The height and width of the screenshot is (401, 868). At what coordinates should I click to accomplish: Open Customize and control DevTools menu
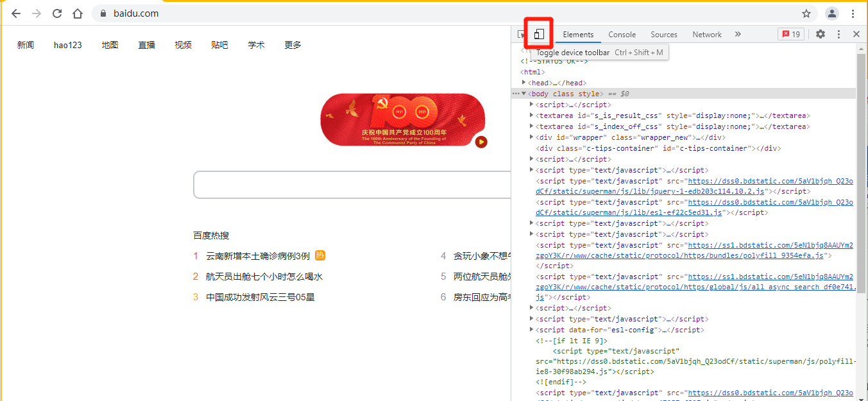click(838, 34)
